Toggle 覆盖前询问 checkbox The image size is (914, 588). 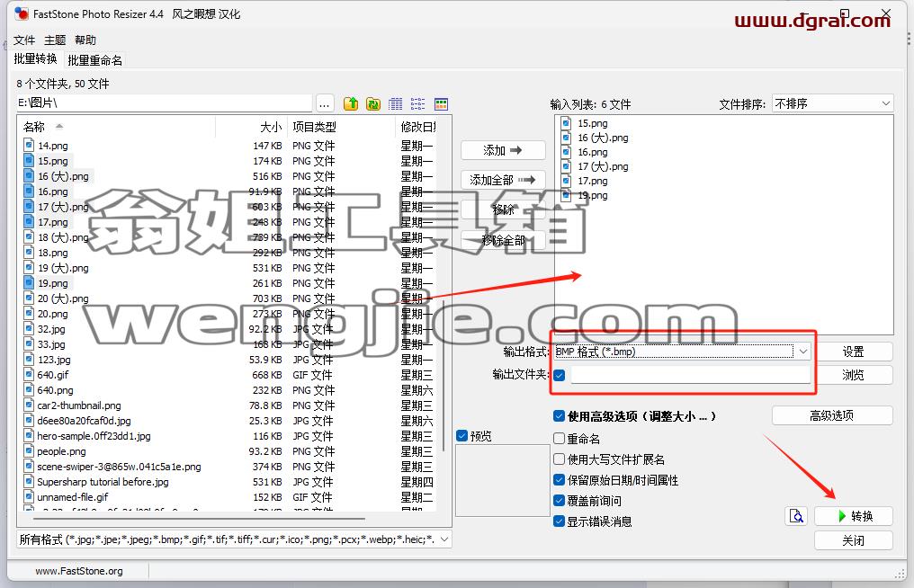559,500
